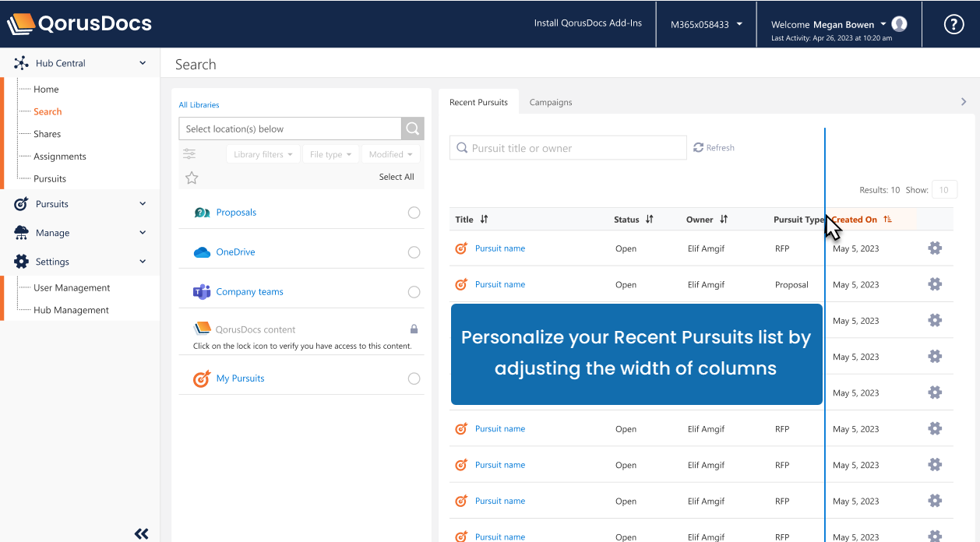Viewport: 980px width, 542px height.
Task: Open gear settings in the Proposal row
Action: pyautogui.click(x=935, y=284)
